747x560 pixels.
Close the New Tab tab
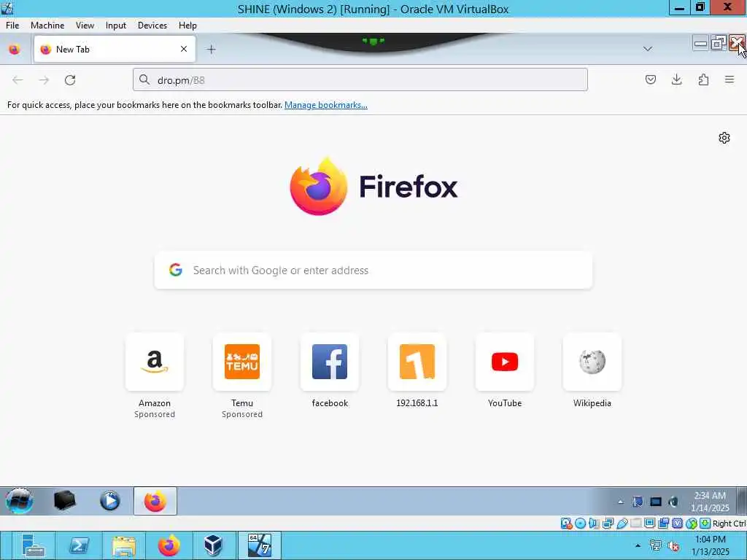coord(184,49)
